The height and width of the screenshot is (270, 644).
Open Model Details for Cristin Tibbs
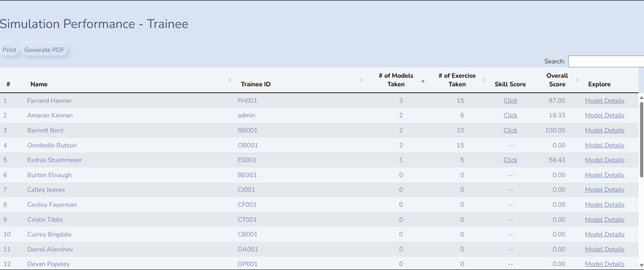(604, 220)
